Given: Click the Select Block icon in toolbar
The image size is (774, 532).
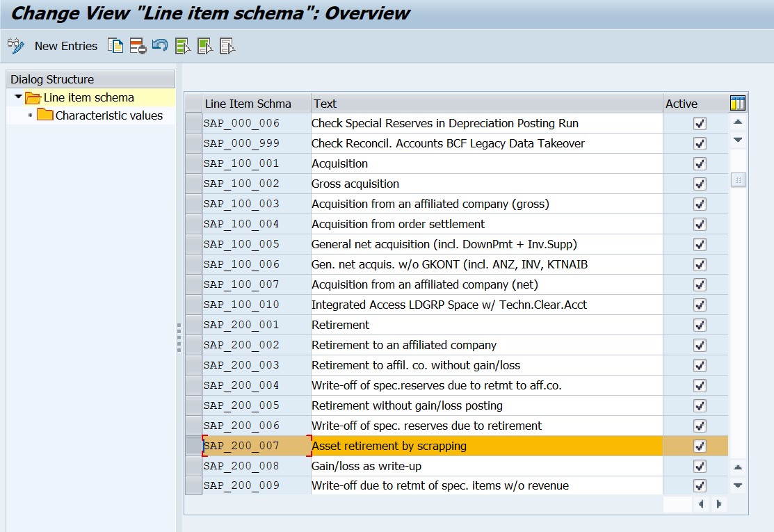Looking at the screenshot, I should (x=205, y=46).
